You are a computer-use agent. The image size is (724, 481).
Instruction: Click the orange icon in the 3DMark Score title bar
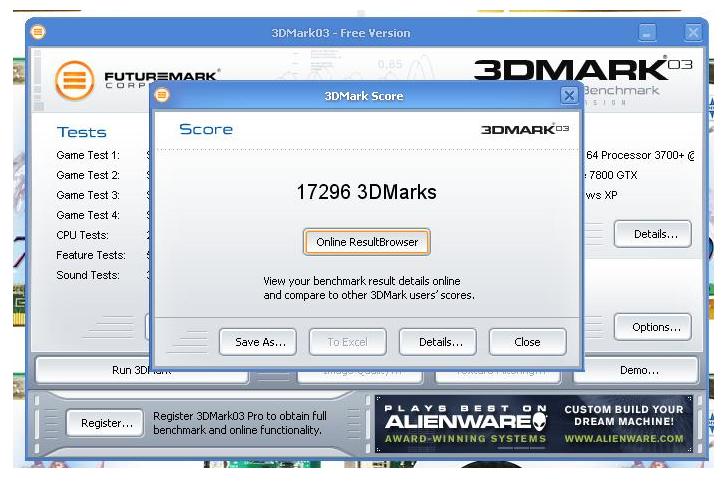(x=162, y=96)
